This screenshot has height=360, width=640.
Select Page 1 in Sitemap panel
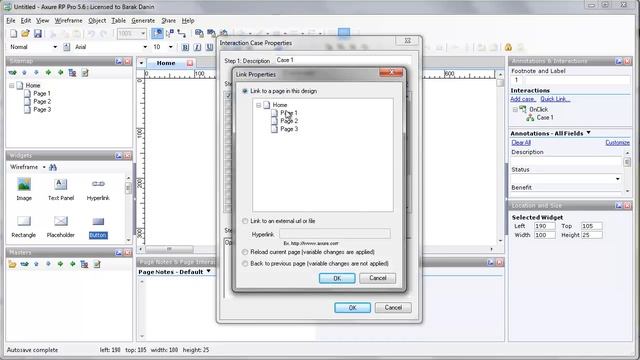point(42,93)
